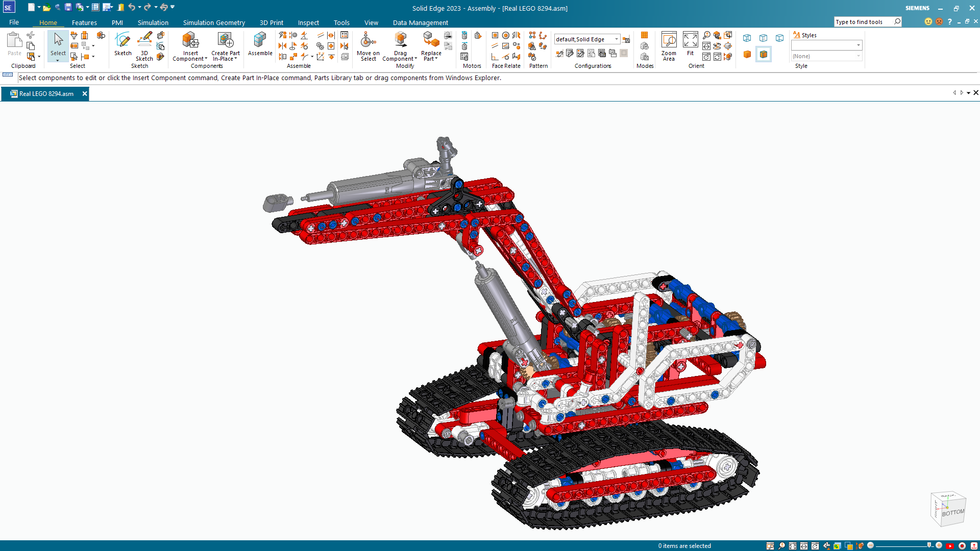Click the Cut scissors icon

pyautogui.click(x=31, y=35)
